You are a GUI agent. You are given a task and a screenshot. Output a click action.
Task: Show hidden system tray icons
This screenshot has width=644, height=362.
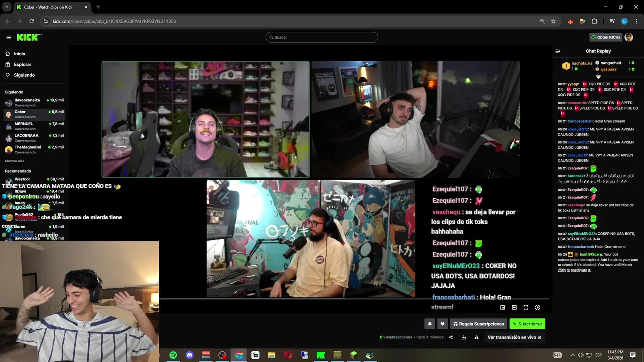tap(573, 355)
